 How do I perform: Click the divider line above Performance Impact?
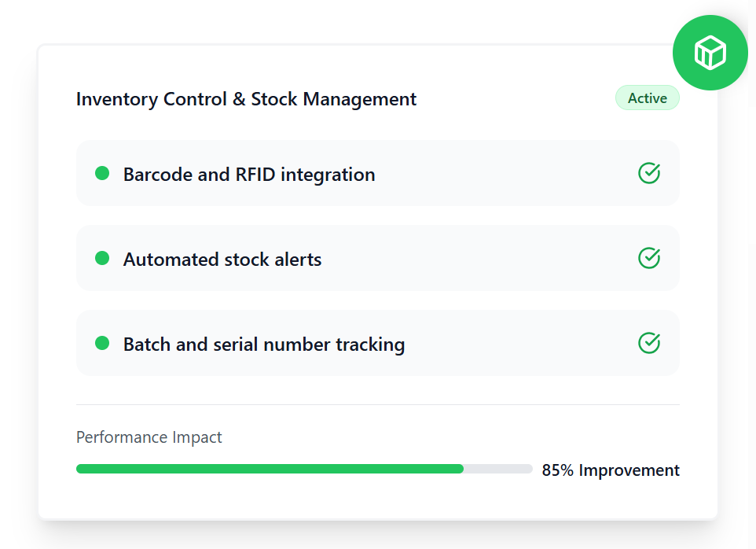[x=377, y=404]
